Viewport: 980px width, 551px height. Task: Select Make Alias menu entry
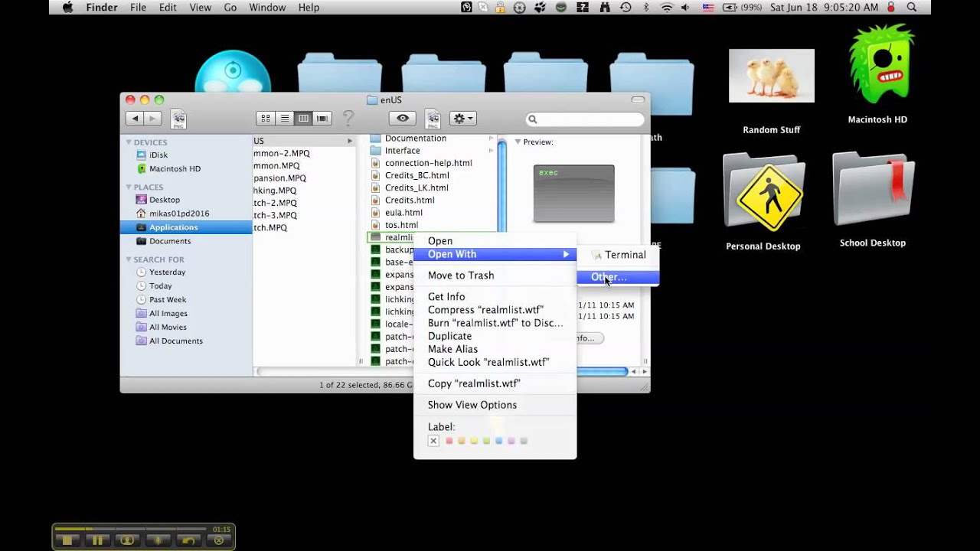[x=495, y=349]
